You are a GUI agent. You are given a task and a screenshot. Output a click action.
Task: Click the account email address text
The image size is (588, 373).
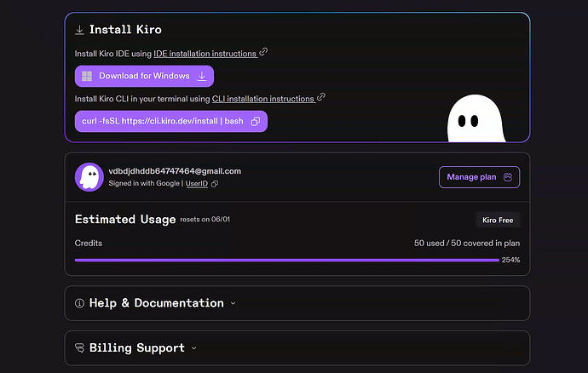(x=175, y=171)
